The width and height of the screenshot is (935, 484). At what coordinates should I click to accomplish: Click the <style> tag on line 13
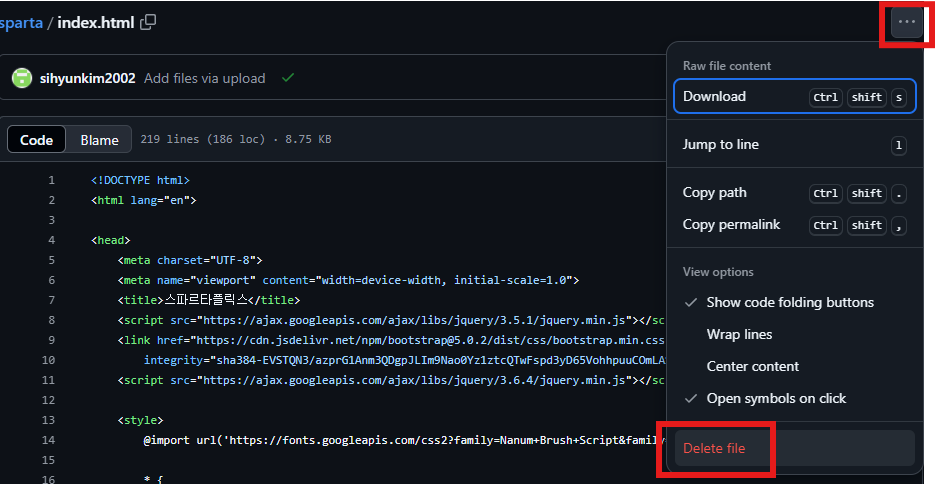[140, 420]
